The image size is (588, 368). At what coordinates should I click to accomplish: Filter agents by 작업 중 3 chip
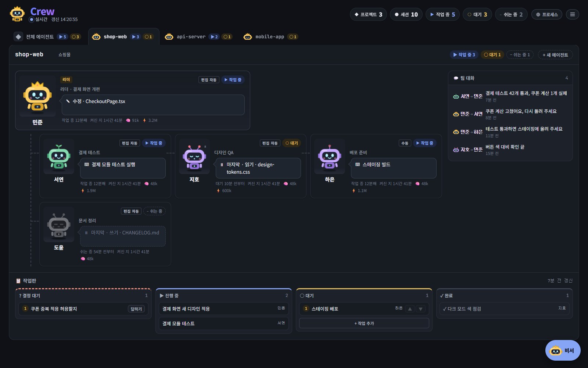(x=464, y=55)
